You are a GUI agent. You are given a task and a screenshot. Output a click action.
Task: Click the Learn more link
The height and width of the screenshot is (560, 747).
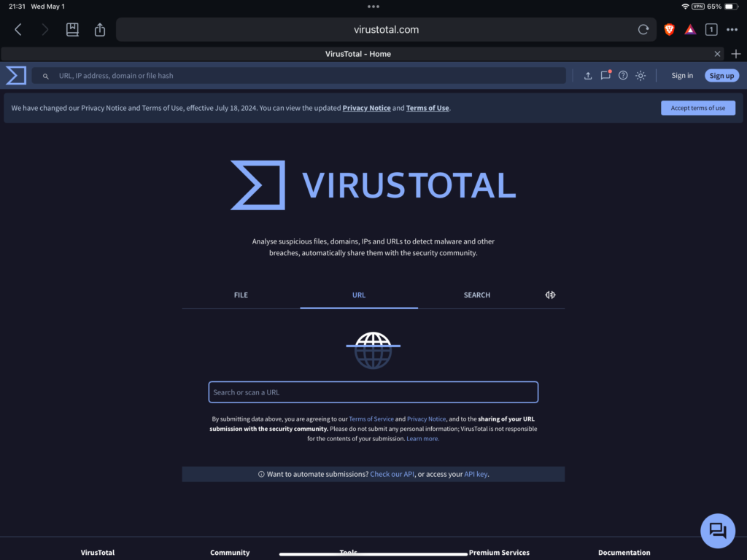422,438
